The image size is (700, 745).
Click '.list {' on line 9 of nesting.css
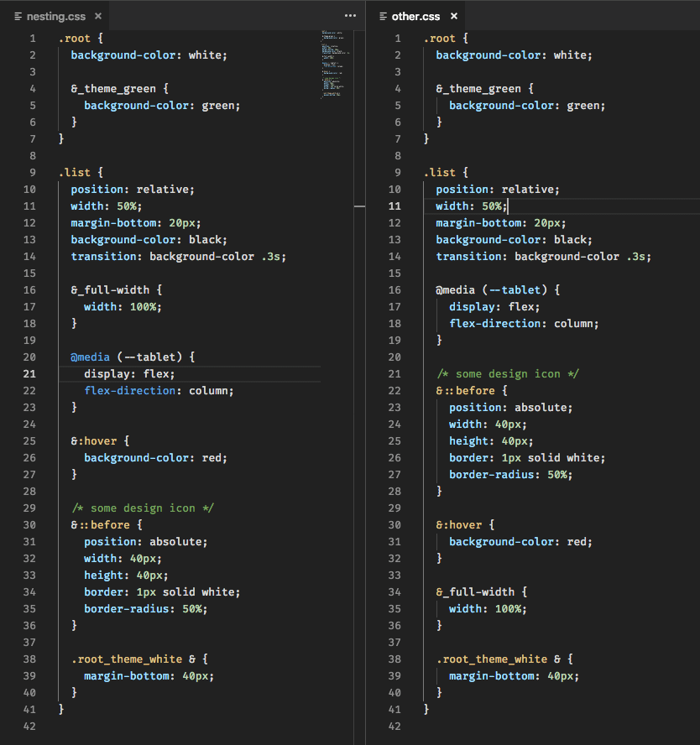(81, 173)
